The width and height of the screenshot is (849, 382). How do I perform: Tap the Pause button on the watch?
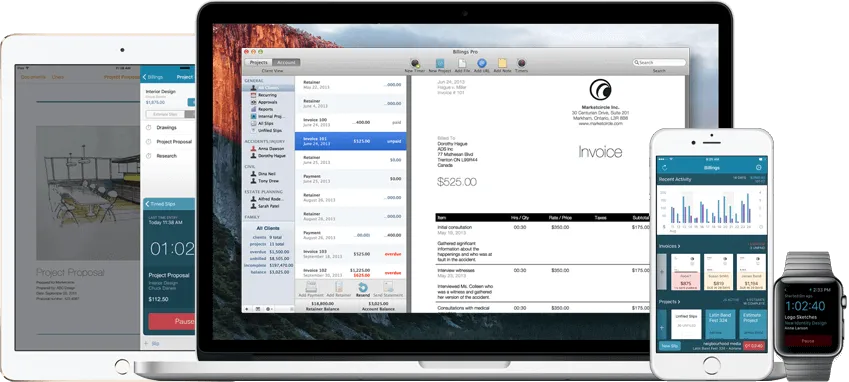(808, 341)
